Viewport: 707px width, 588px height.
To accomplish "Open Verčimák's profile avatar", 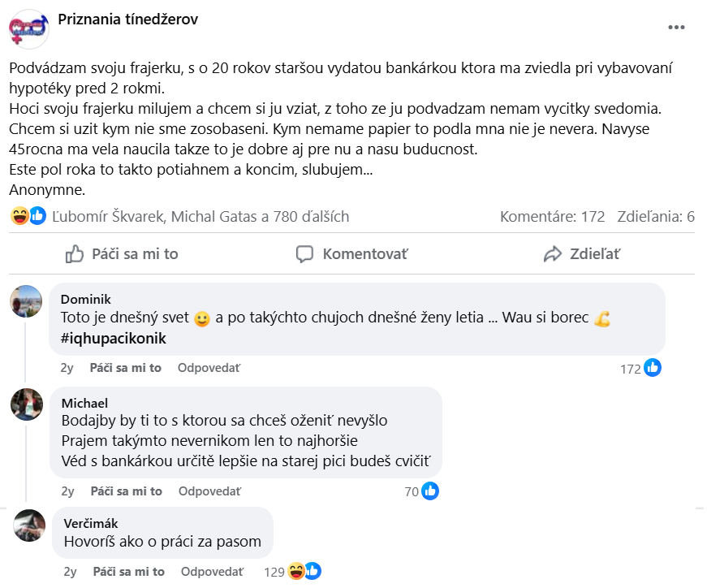I will point(30,525).
